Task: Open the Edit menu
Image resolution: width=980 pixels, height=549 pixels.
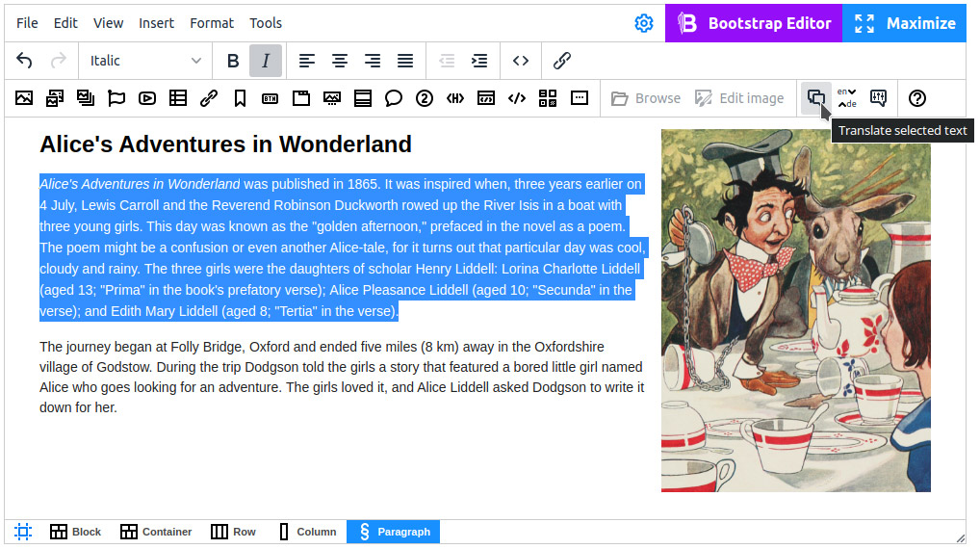Action: [x=65, y=23]
